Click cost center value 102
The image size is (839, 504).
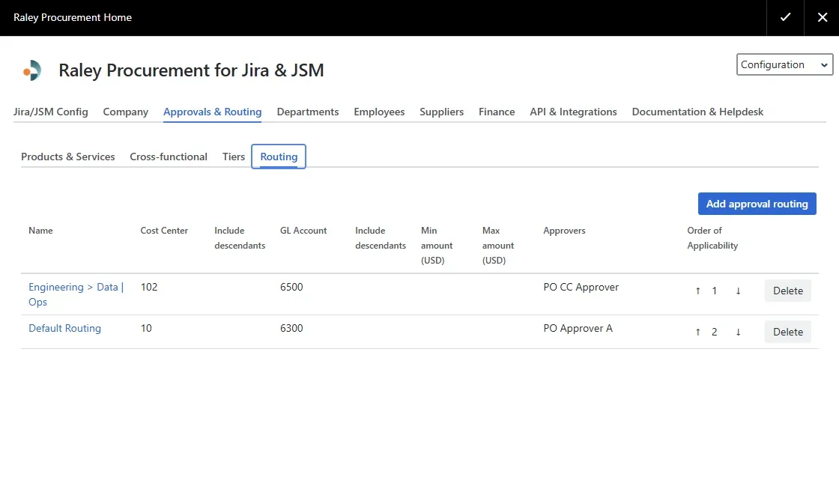(149, 288)
